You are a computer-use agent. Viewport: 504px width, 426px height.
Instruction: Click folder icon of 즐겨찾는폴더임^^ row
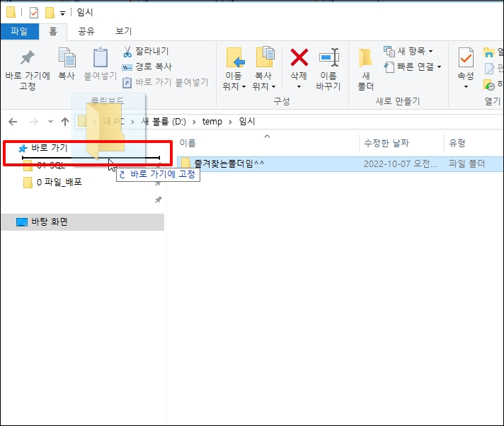click(185, 164)
